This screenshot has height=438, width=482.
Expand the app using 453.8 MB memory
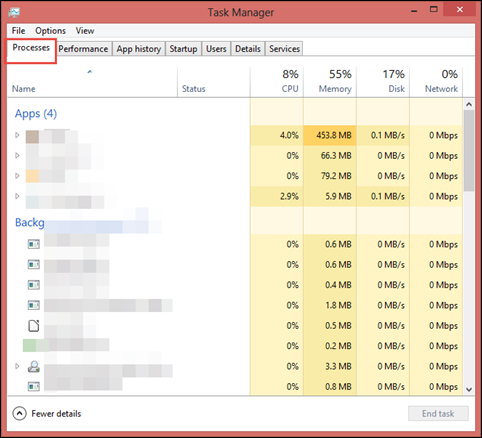(x=17, y=135)
